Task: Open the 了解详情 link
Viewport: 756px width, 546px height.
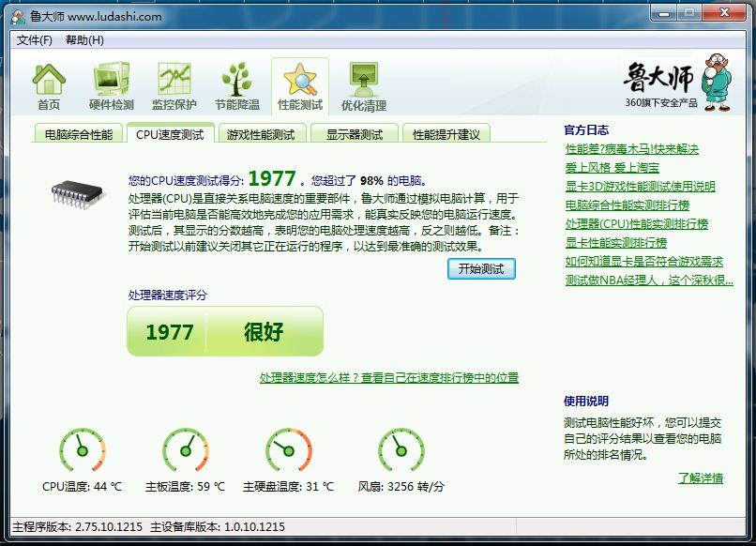Action: tap(700, 478)
